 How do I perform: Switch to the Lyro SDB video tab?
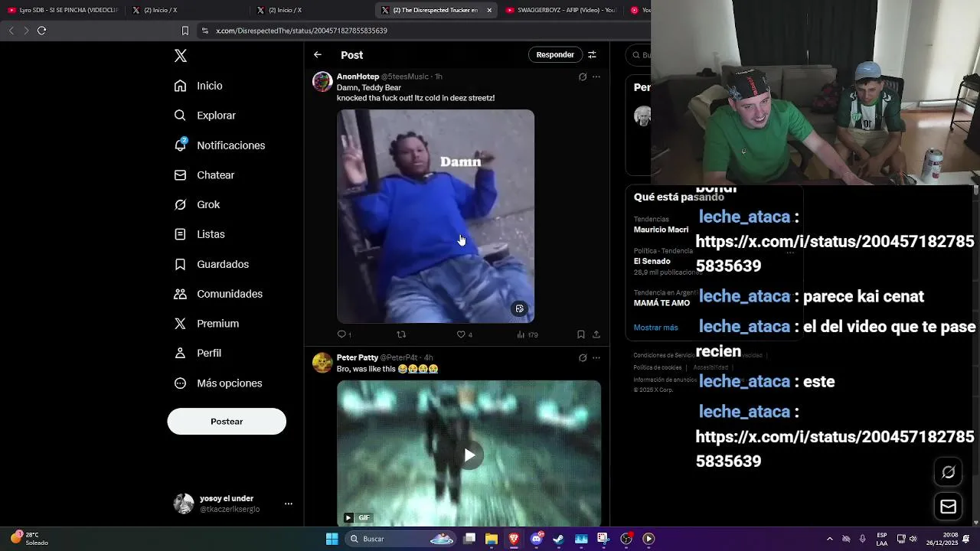click(63, 10)
